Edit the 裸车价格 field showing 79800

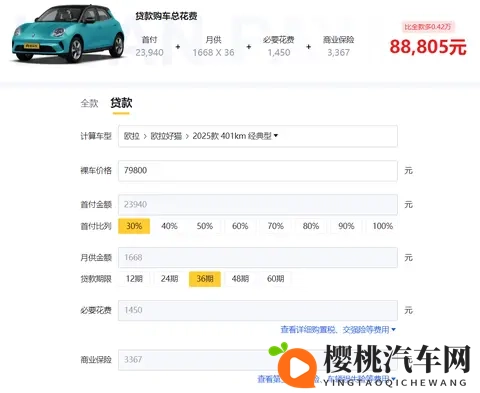pyautogui.click(x=258, y=171)
